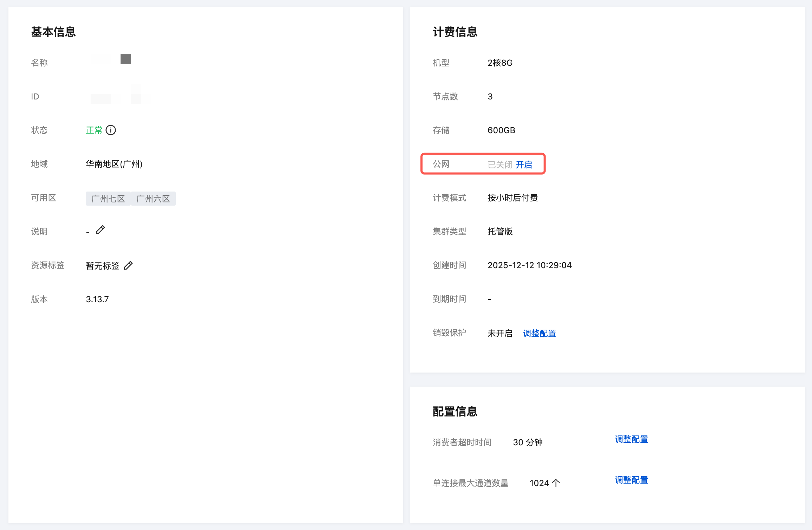Image resolution: width=812 pixels, height=530 pixels.
Task: Click the 广州七区 availability zone tag
Action: [x=108, y=199]
